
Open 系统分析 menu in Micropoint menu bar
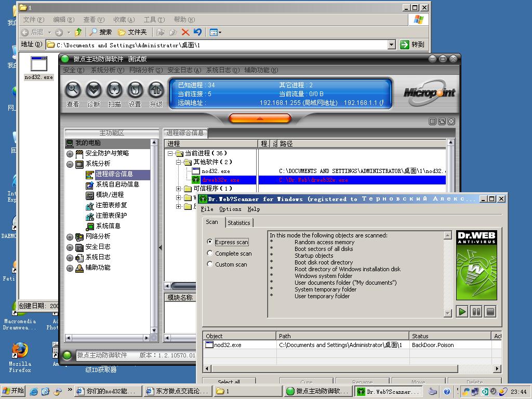tap(108, 70)
